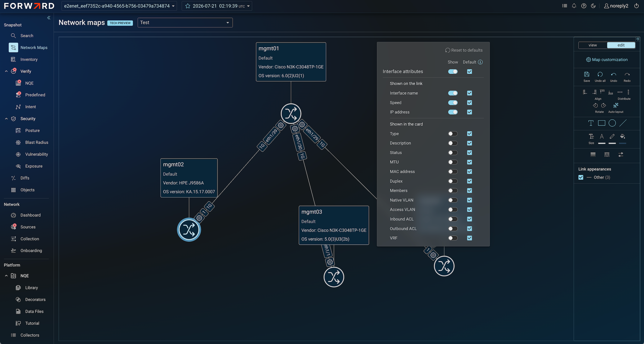Choose solid line style icon
The width and height of the screenshot is (644, 344).
point(593,154)
